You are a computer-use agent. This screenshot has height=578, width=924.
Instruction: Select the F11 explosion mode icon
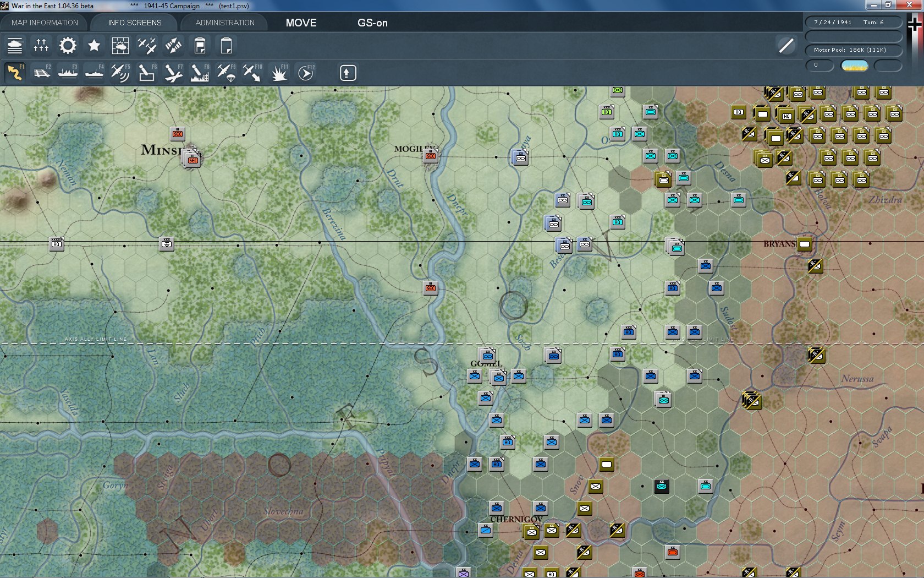(x=279, y=73)
